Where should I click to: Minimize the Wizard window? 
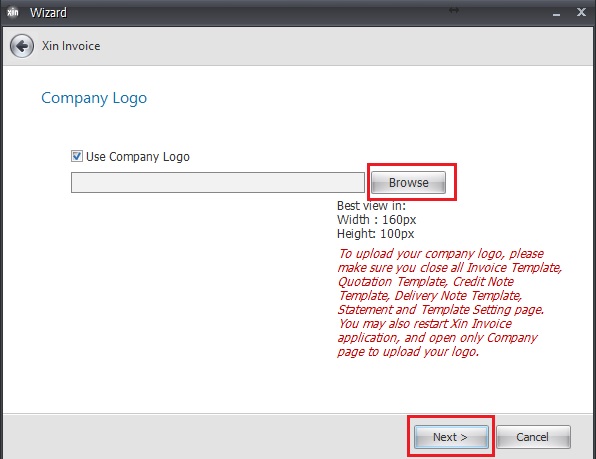556,14
